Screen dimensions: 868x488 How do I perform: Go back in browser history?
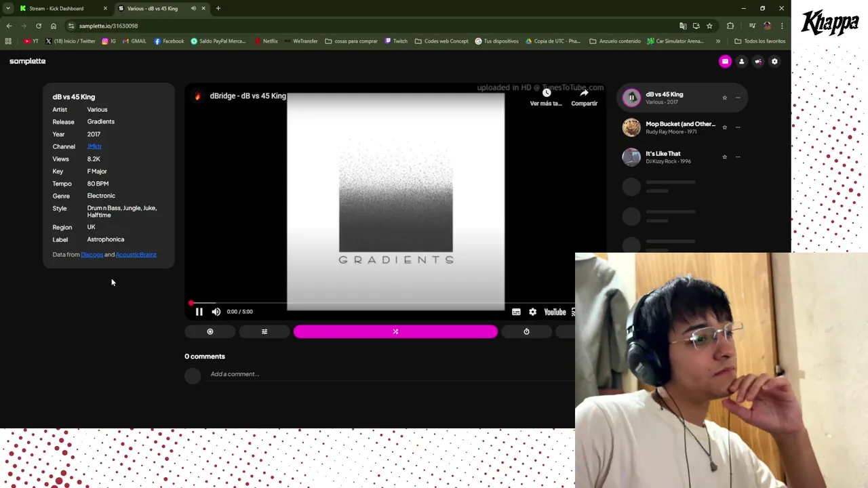9,26
